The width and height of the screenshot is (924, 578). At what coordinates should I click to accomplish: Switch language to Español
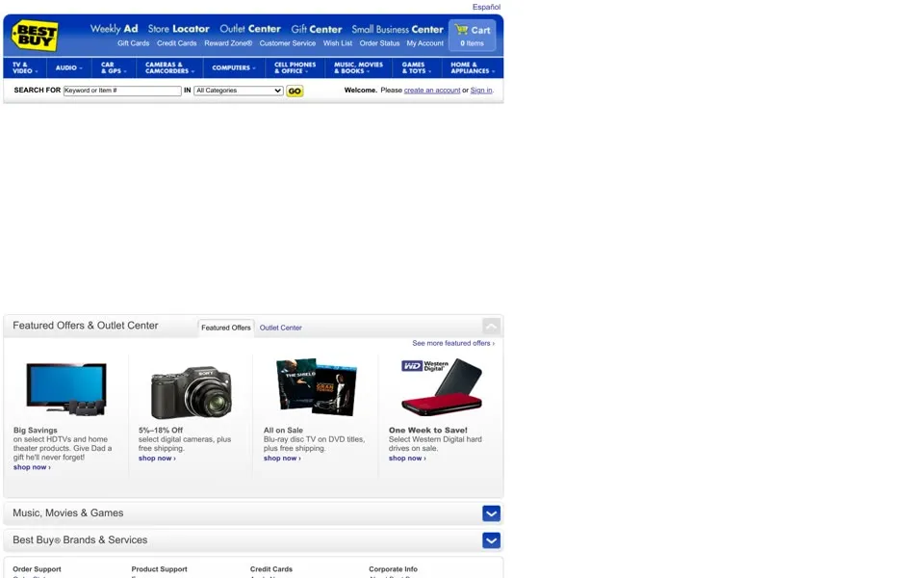click(486, 7)
